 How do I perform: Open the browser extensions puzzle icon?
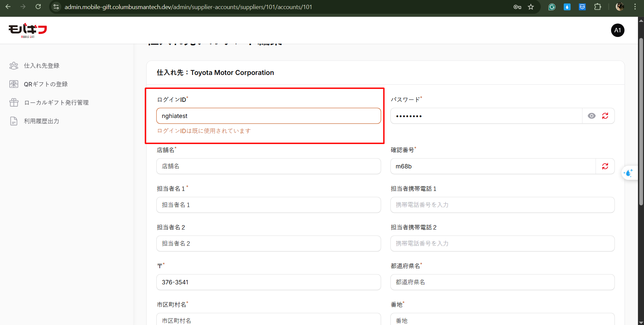click(x=598, y=7)
